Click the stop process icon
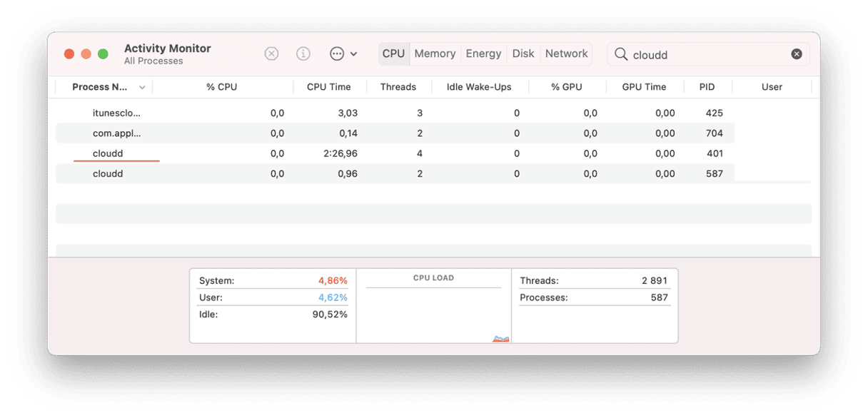Image resolution: width=868 pixels, height=418 pixels. (x=271, y=54)
